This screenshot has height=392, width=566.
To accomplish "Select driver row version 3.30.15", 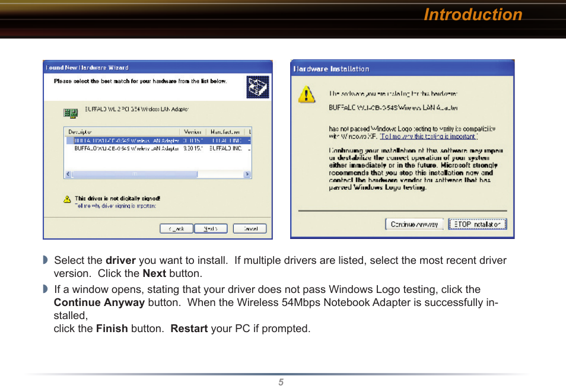I will [158, 148].
